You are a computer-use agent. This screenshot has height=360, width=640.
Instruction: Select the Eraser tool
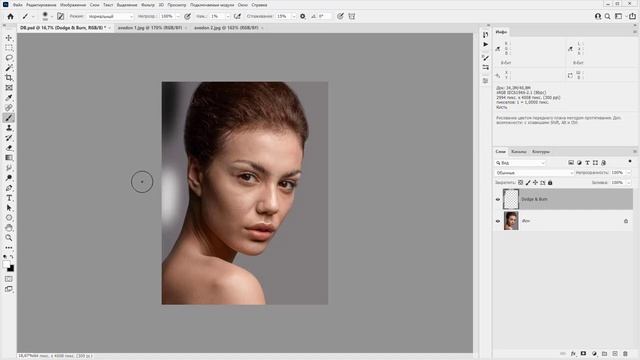coord(9,148)
